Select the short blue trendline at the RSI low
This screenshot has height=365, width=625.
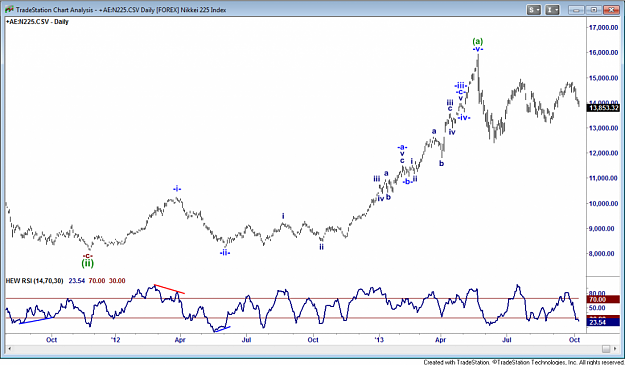tap(222, 329)
